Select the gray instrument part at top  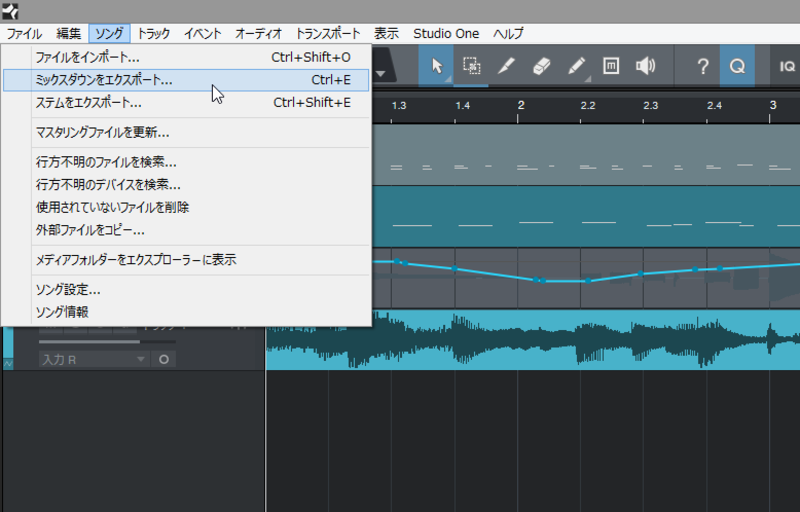[586, 155]
